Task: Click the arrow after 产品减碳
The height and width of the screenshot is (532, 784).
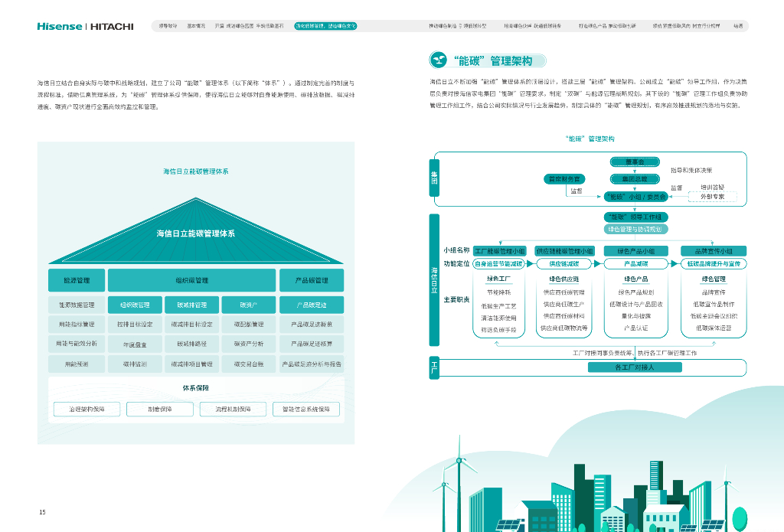Action: 674,263
